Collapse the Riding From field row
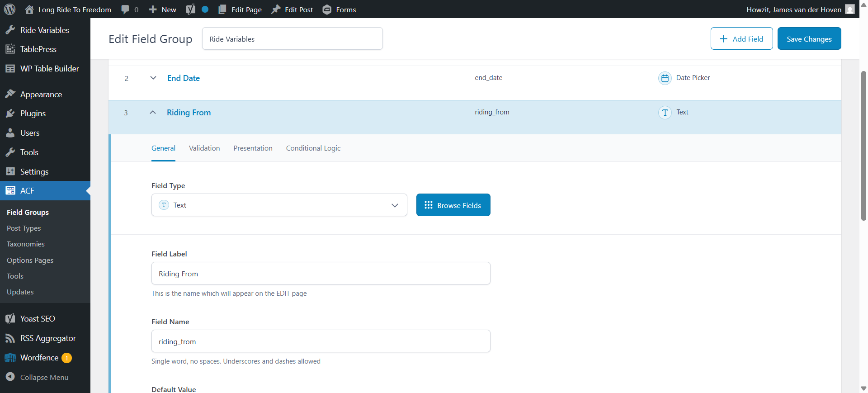Screen dimensions: 868x393 tap(153, 112)
